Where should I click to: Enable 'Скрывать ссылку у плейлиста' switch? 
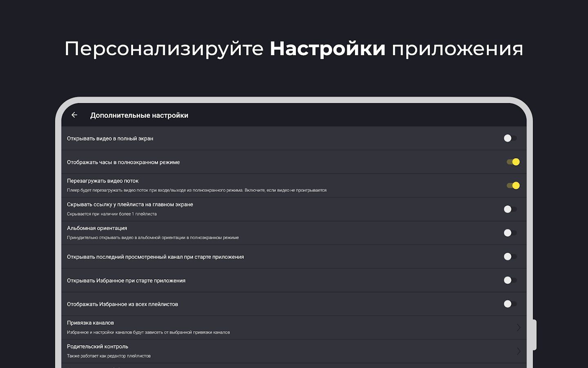click(x=510, y=209)
